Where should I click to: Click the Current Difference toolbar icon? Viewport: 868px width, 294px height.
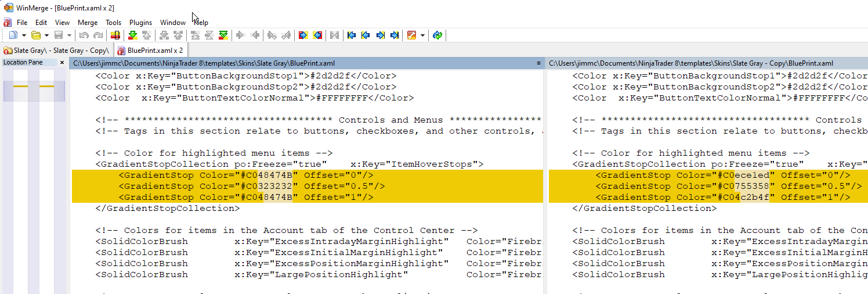(x=209, y=35)
